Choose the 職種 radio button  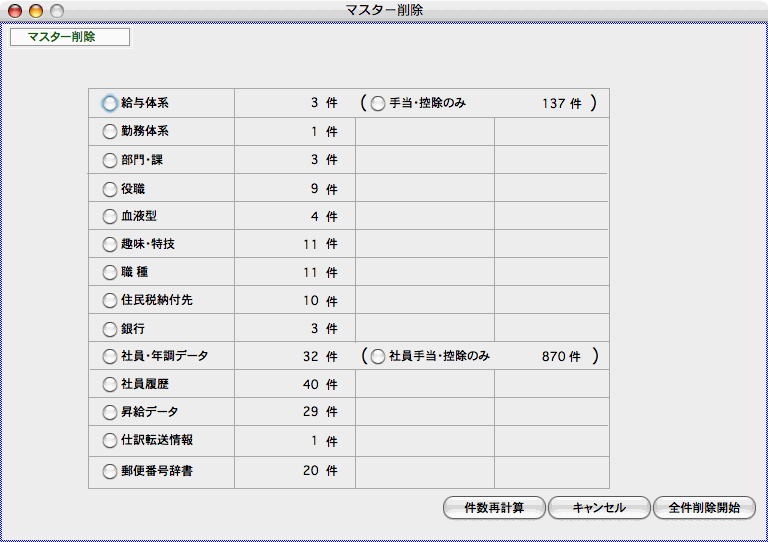(110, 272)
